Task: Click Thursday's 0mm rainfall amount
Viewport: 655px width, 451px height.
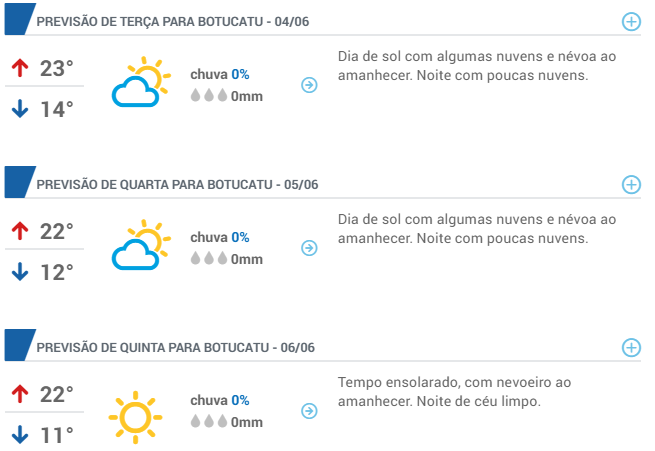Action: click(x=247, y=422)
